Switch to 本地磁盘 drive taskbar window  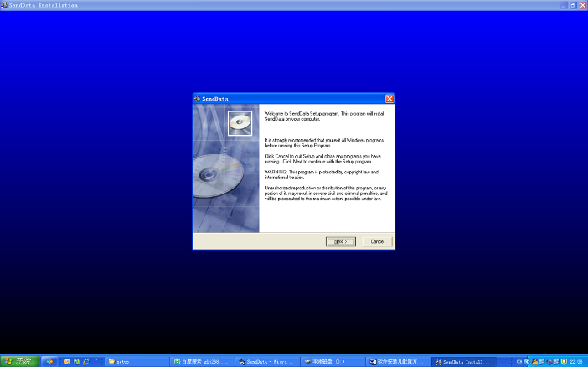click(333, 362)
